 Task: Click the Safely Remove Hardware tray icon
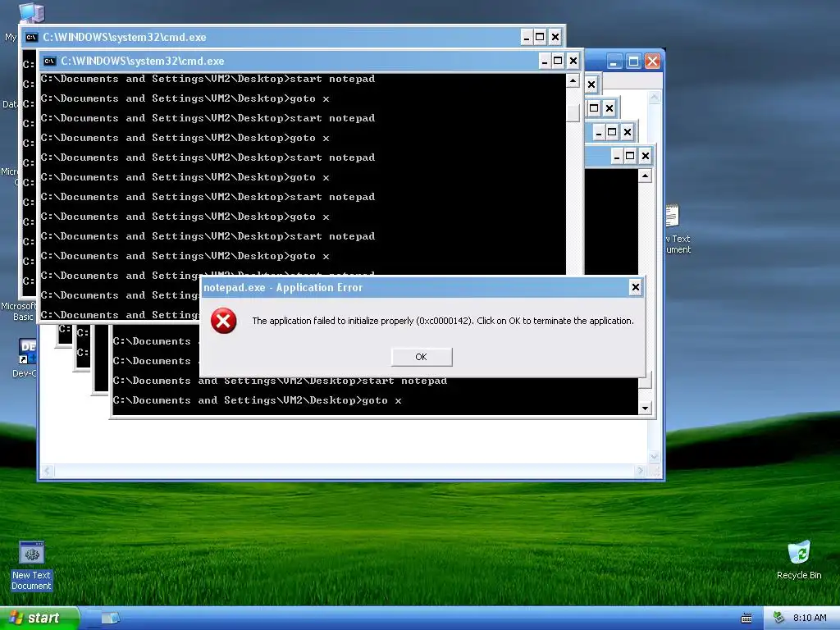tap(778, 618)
